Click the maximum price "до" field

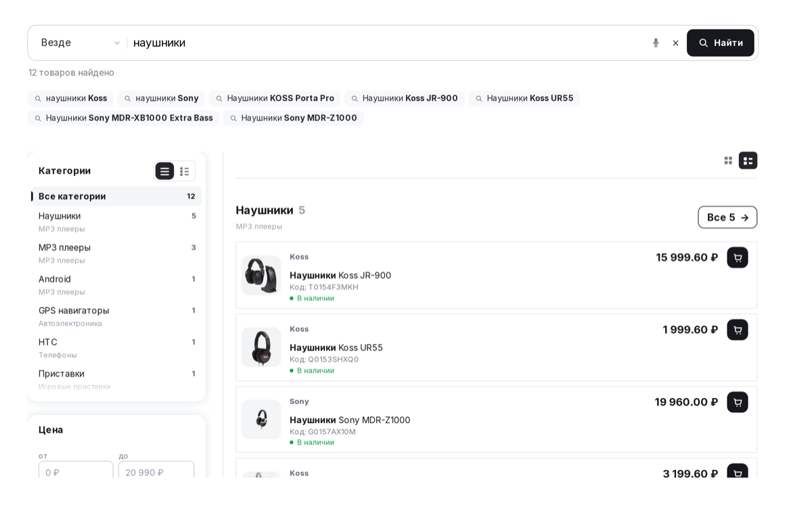(x=156, y=471)
